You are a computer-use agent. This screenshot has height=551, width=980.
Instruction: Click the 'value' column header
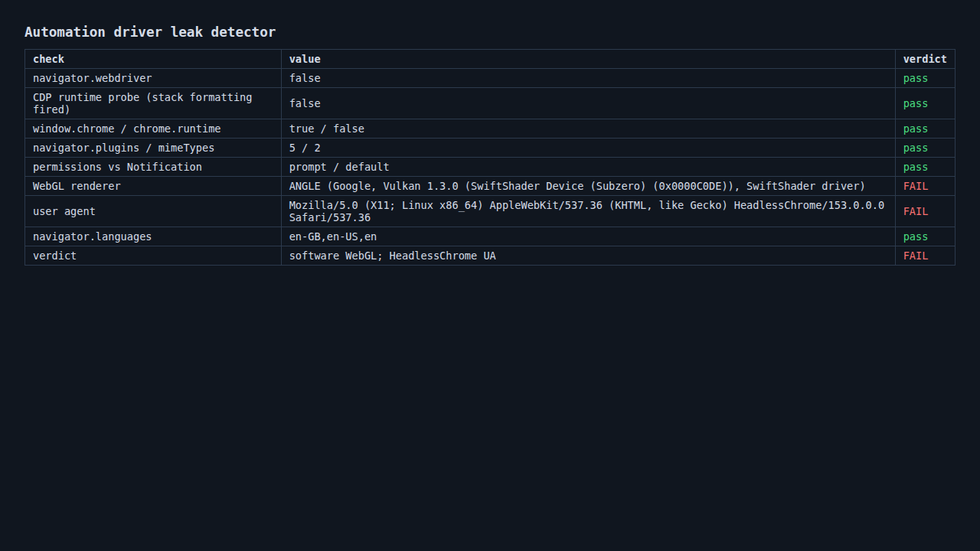point(588,59)
